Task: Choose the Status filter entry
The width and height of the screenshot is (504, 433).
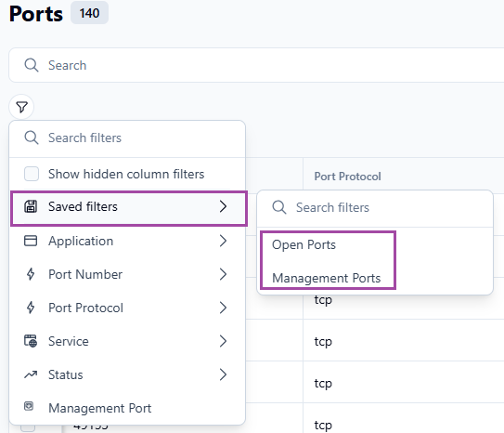Action: (127, 374)
